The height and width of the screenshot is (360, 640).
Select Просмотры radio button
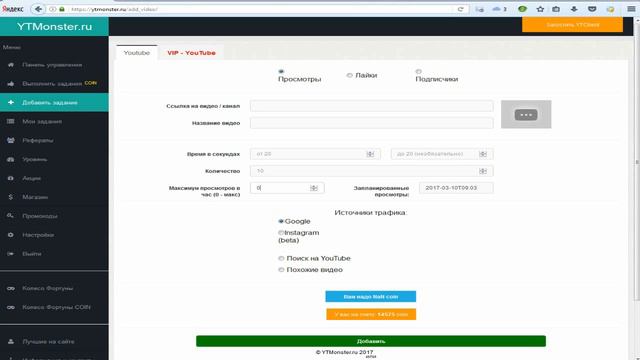[281, 71]
